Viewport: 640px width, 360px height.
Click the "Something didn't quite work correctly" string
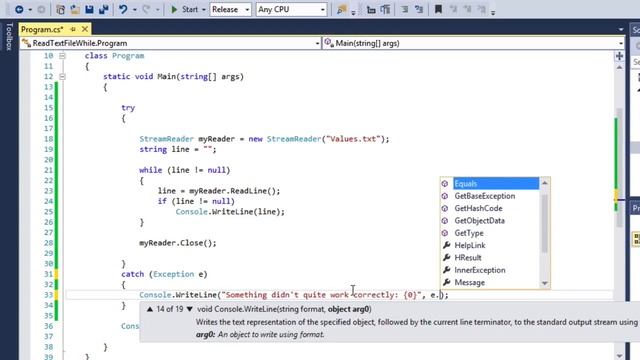[x=321, y=295]
